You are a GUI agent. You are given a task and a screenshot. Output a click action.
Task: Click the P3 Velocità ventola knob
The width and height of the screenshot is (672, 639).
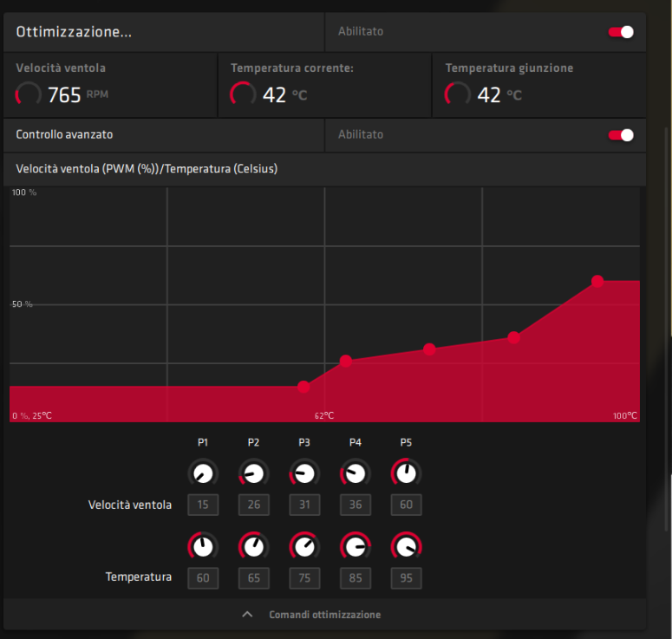[304, 473]
